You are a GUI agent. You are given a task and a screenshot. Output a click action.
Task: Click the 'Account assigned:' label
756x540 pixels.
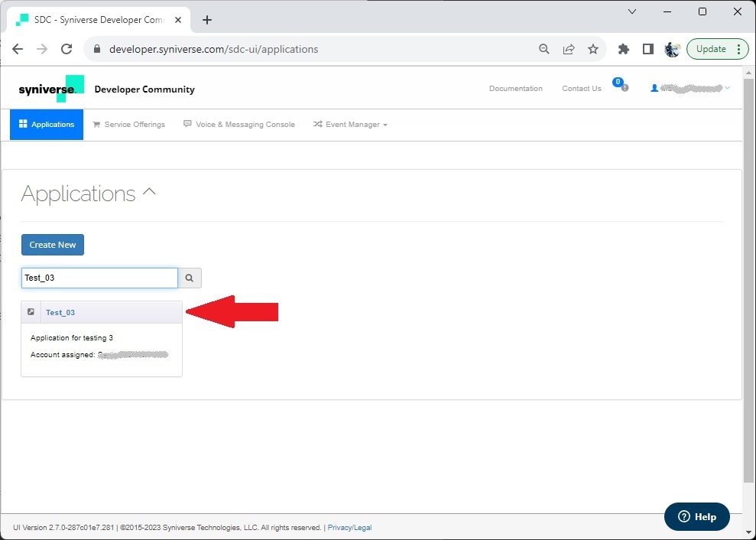tap(63, 355)
